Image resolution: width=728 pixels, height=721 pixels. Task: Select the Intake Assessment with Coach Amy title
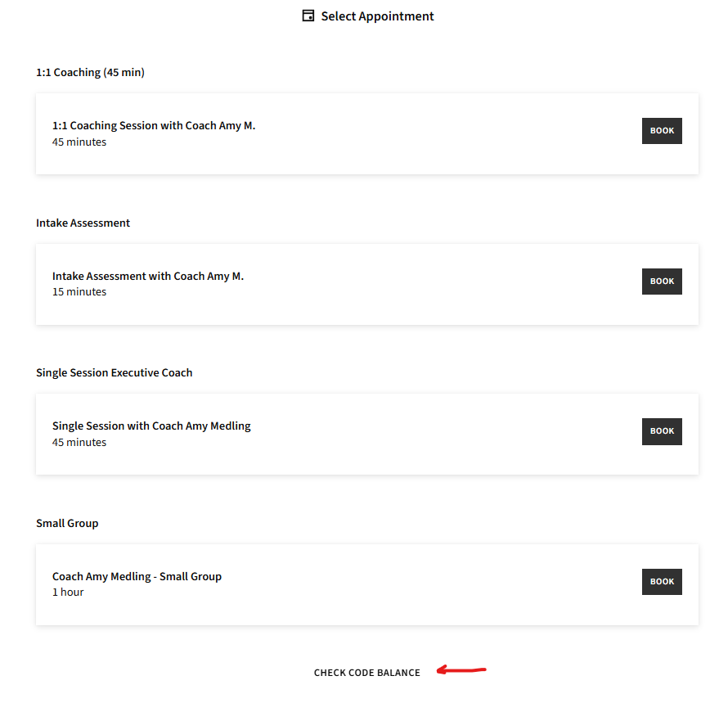point(147,276)
